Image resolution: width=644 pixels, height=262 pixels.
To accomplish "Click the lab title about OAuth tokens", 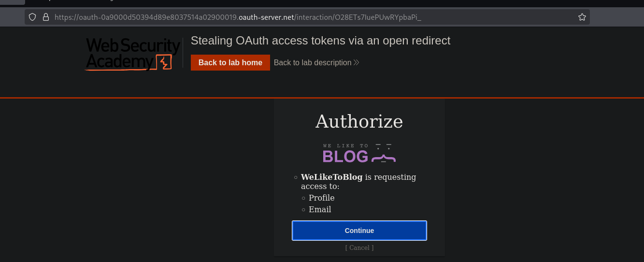I will point(320,41).
